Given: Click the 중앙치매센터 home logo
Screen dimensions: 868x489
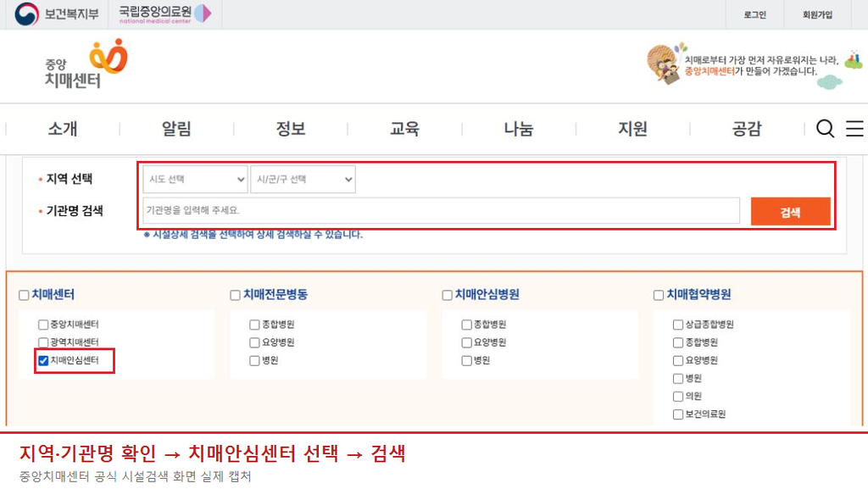Looking at the screenshot, I should point(86,64).
